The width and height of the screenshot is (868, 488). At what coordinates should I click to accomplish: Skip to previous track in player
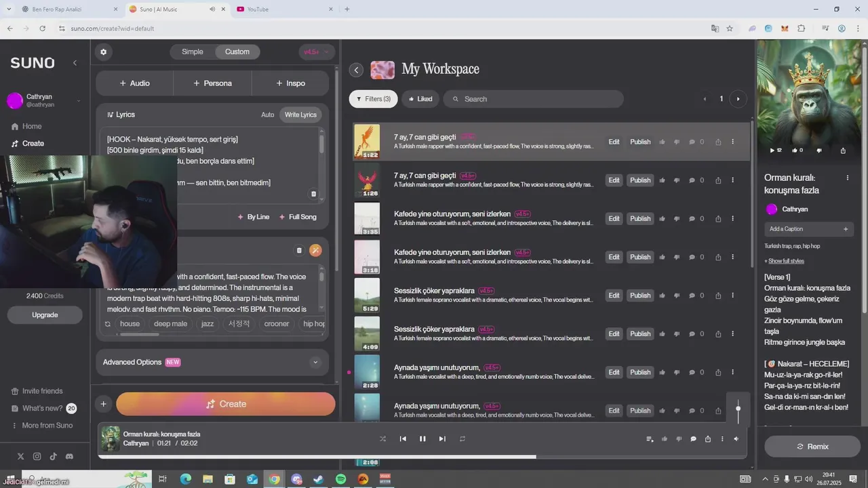click(403, 439)
